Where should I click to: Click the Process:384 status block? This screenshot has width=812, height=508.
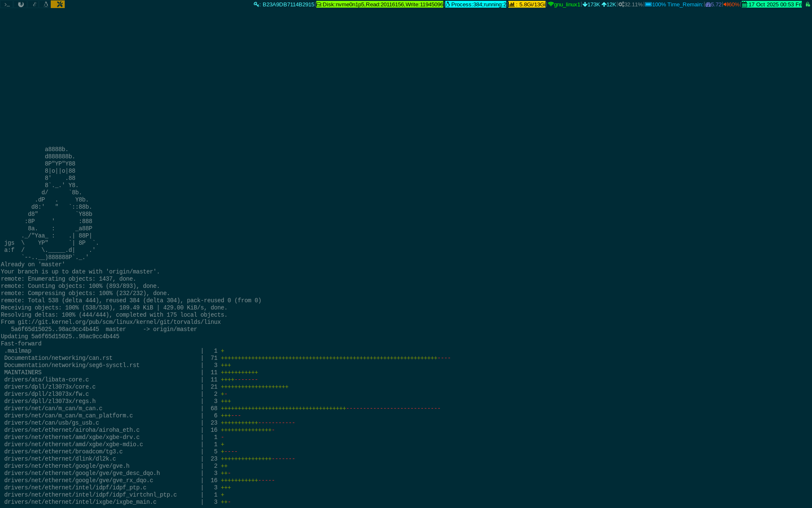pos(476,5)
